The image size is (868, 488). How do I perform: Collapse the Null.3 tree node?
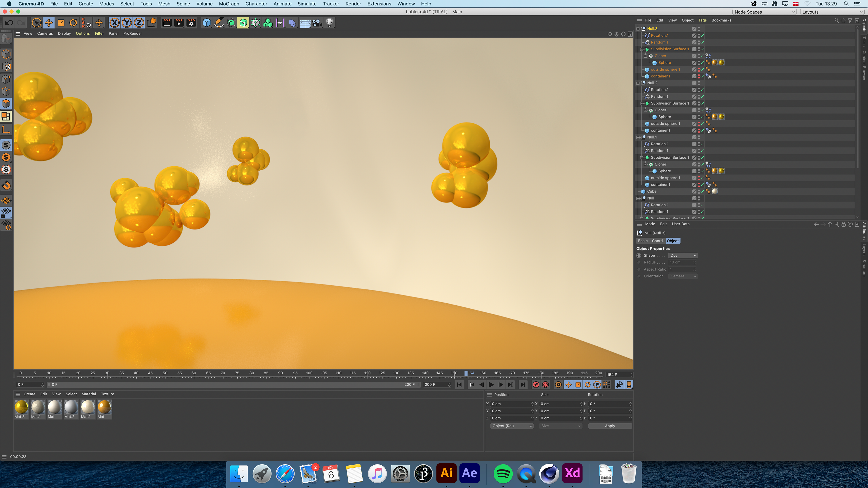click(638, 29)
